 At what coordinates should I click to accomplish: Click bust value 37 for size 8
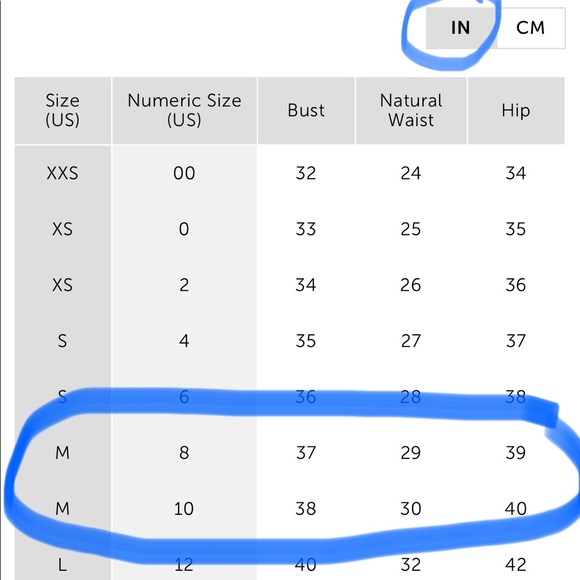[x=306, y=452]
